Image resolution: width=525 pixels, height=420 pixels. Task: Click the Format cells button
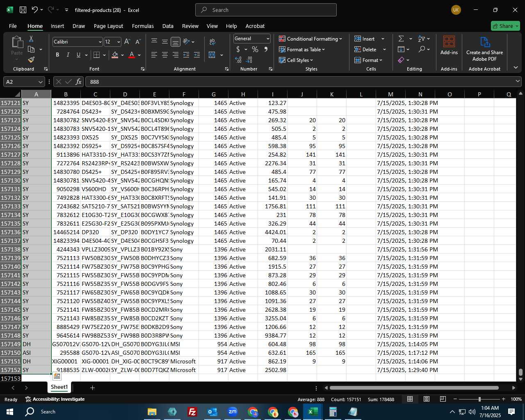pos(368,60)
